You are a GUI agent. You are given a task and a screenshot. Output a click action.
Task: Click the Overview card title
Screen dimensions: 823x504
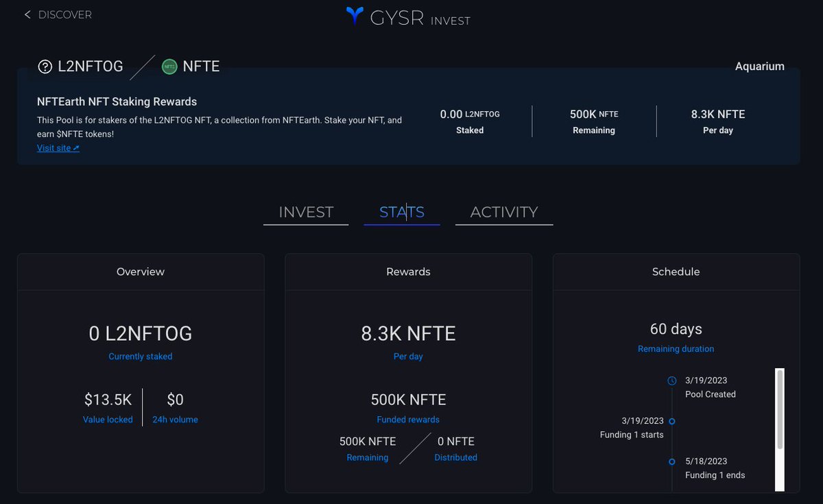pyautogui.click(x=141, y=272)
